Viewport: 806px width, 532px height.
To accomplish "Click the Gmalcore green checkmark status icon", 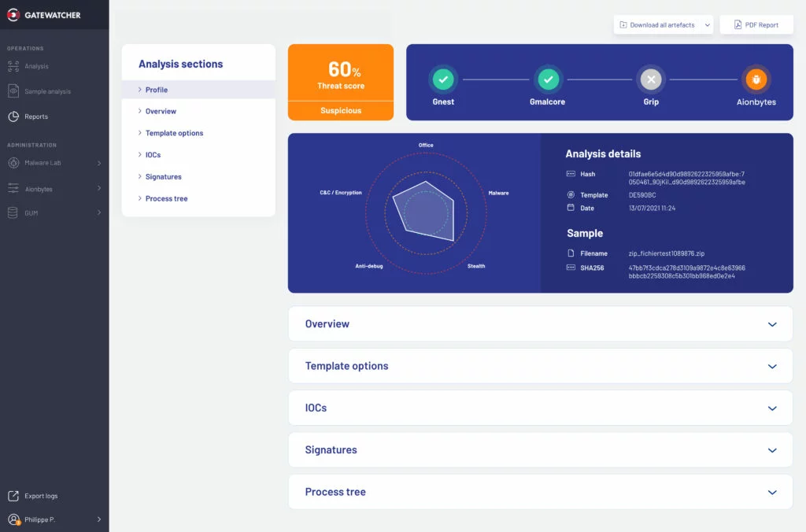I will 548,79.
